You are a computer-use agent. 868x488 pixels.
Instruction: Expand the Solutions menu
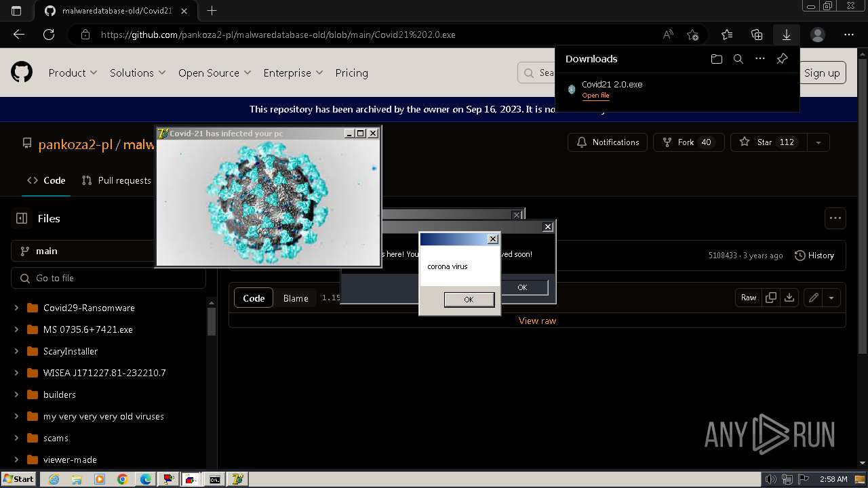tap(138, 73)
